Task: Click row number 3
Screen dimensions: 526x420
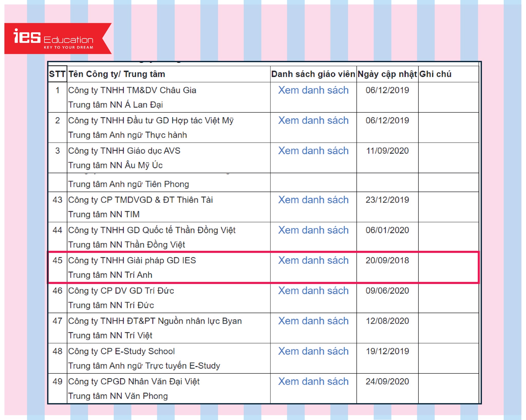Action: tap(58, 151)
